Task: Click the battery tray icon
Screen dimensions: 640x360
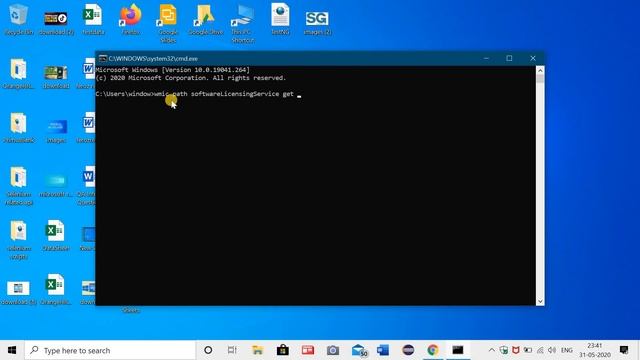Action: pyautogui.click(x=528, y=350)
